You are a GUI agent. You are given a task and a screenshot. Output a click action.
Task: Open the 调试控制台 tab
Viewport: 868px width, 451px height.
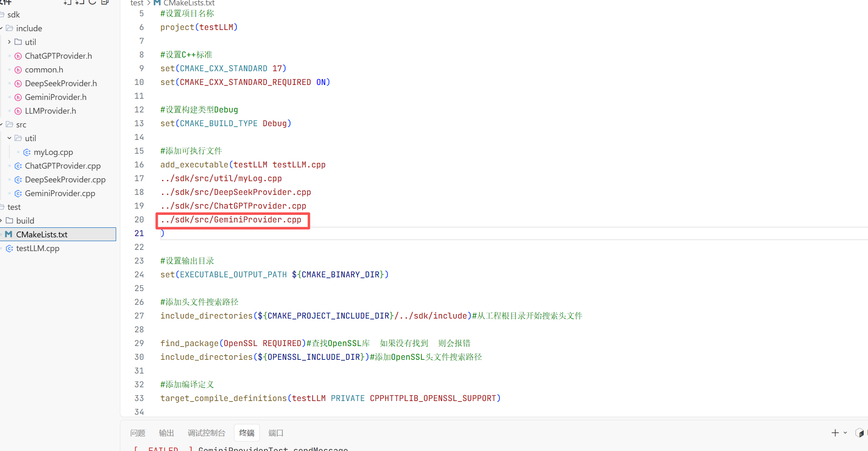point(206,433)
